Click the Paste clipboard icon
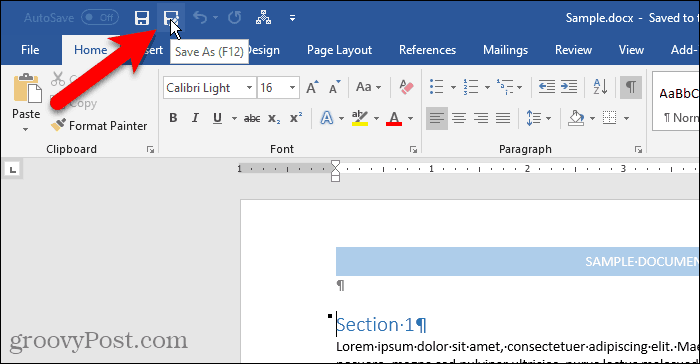The width and height of the screenshot is (700, 364). tap(27, 89)
